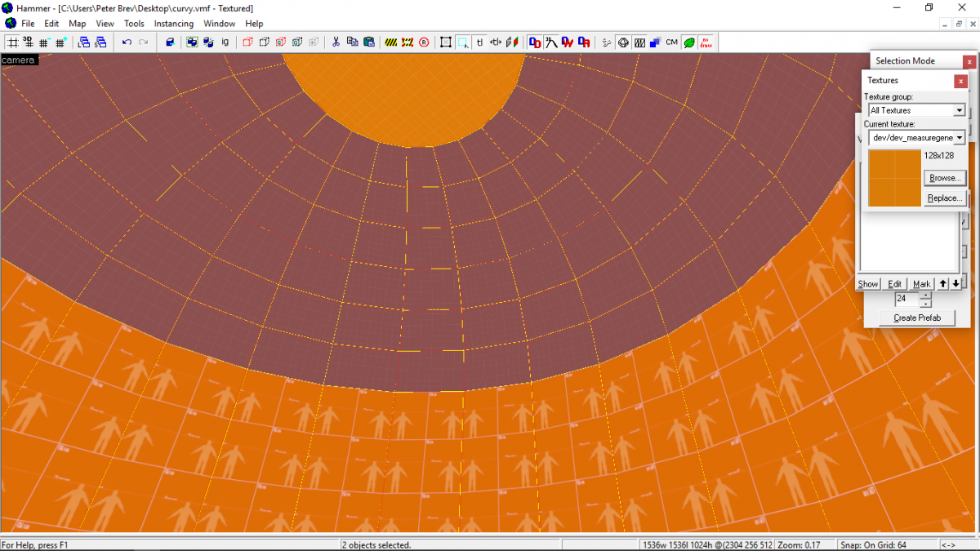Toggle ignore groups with the ig icon
Image resolution: width=980 pixels, height=551 pixels.
point(225,42)
